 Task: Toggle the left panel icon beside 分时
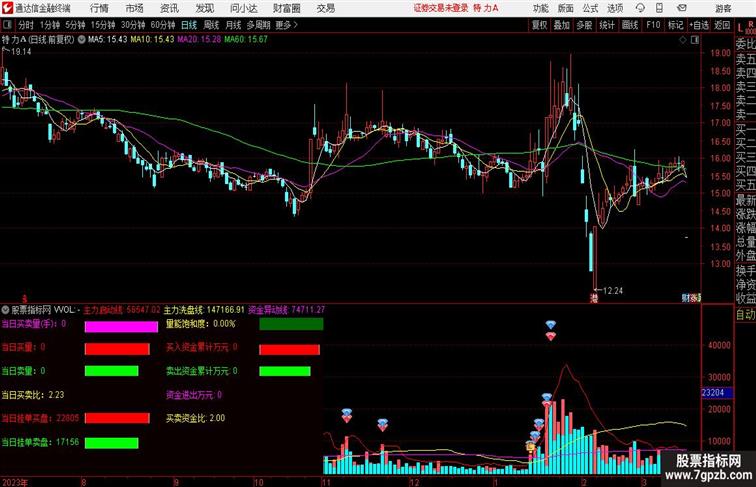pos(7,25)
